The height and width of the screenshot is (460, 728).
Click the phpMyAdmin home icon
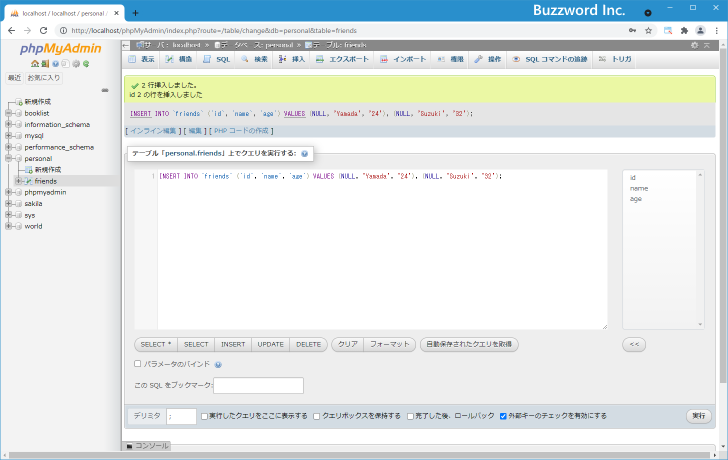(33, 63)
